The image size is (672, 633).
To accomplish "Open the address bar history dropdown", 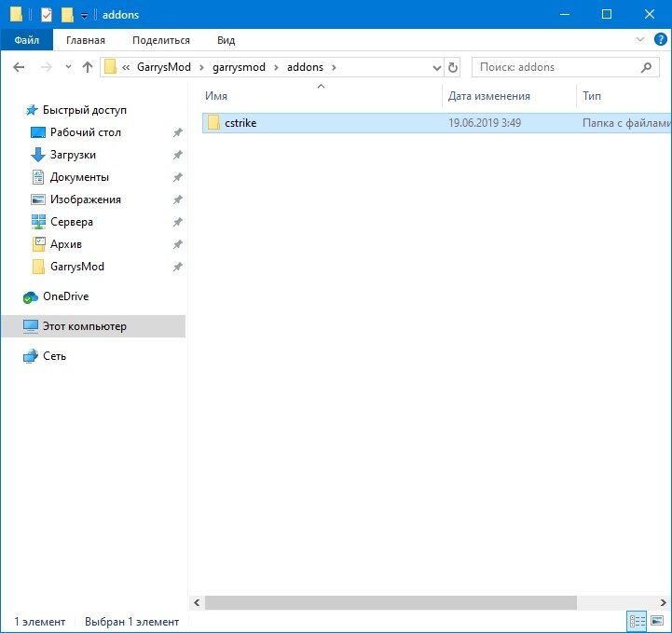I will [437, 68].
